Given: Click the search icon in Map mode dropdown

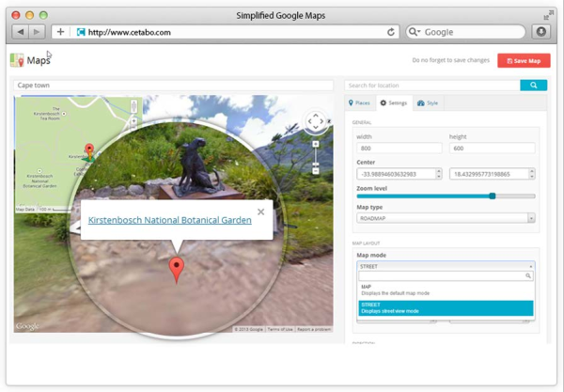Looking at the screenshot, I should click(x=528, y=275).
